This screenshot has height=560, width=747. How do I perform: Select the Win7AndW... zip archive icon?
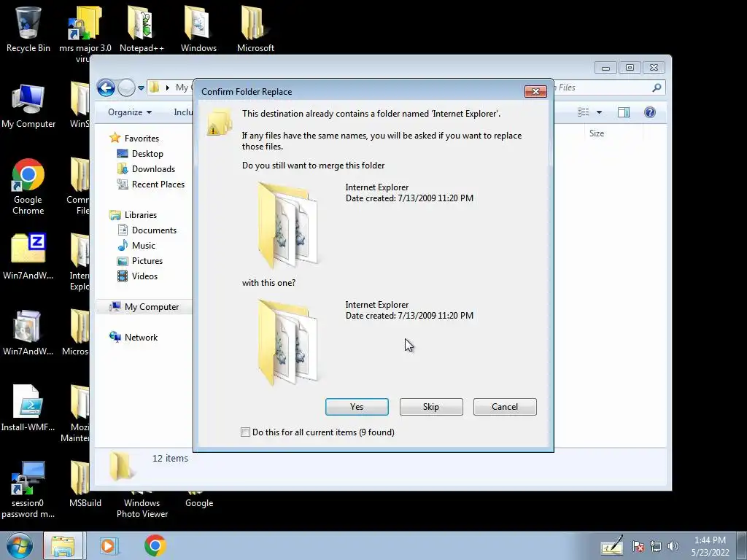[x=28, y=256]
